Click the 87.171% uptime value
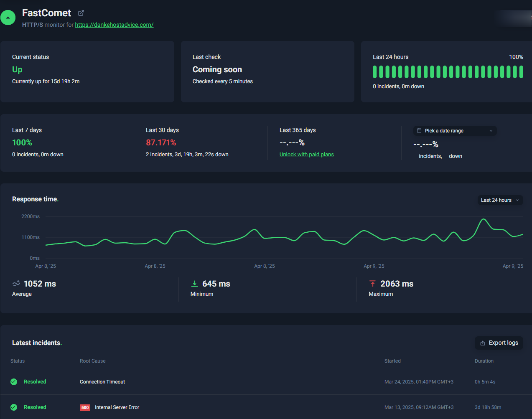 161,142
